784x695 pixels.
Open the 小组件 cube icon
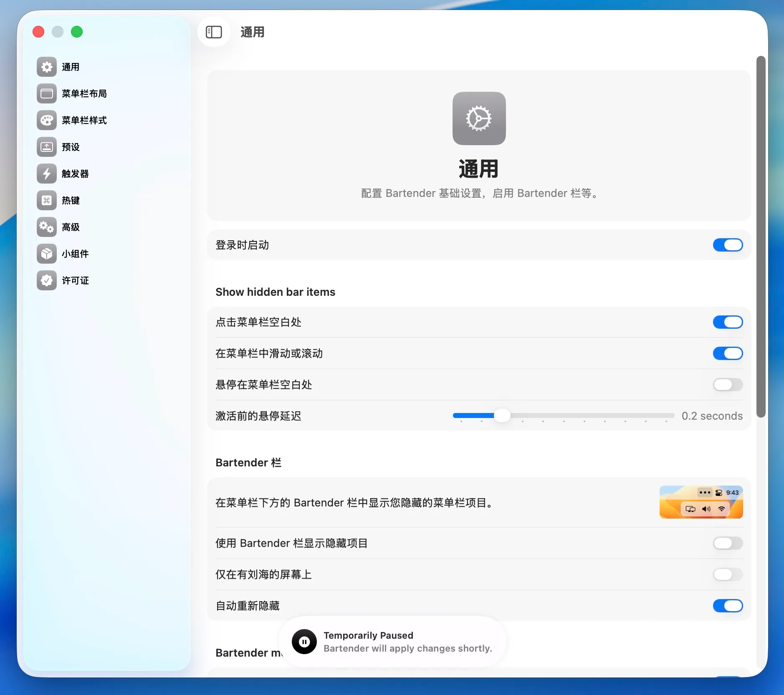click(x=47, y=254)
